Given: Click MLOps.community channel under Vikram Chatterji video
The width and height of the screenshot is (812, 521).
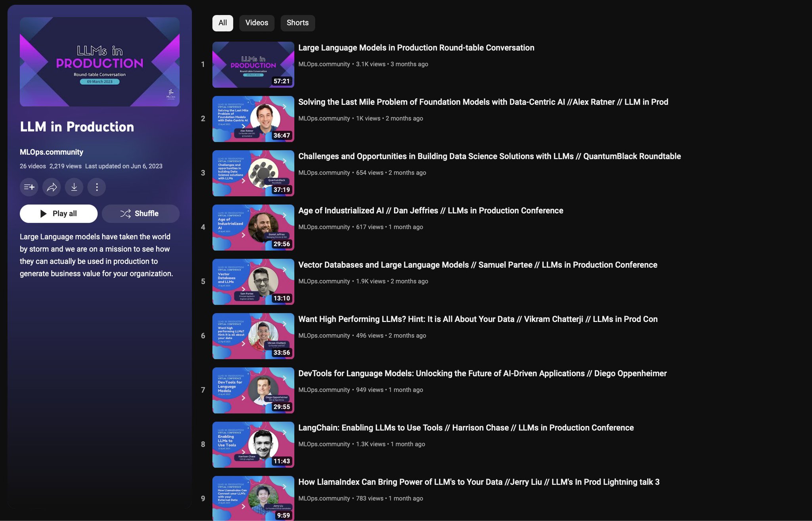Looking at the screenshot, I should click(324, 336).
